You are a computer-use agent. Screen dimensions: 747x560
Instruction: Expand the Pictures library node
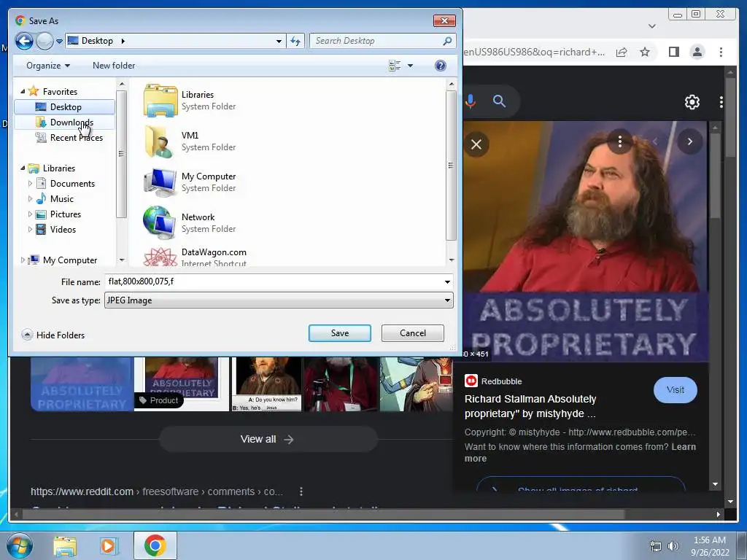coord(30,214)
